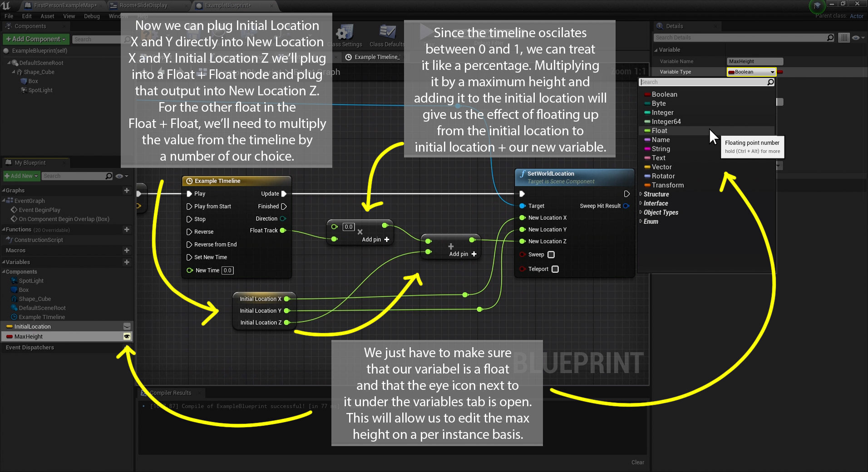The width and height of the screenshot is (868, 472).
Task: Click the Graphs section plus icon
Action: (x=127, y=191)
